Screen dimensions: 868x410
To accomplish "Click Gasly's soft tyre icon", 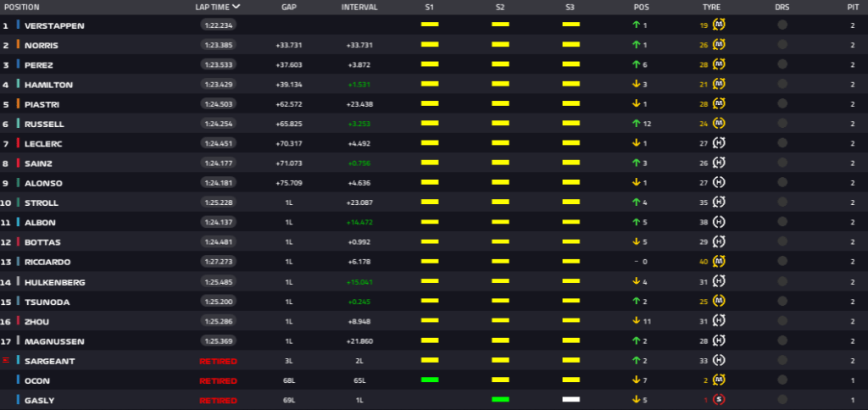I will tap(719, 400).
